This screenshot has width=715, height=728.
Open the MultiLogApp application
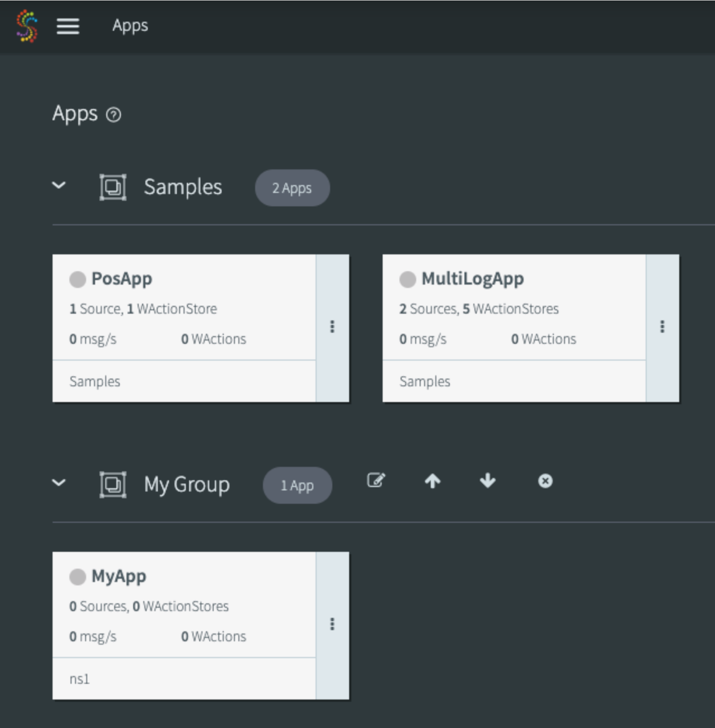(x=473, y=278)
